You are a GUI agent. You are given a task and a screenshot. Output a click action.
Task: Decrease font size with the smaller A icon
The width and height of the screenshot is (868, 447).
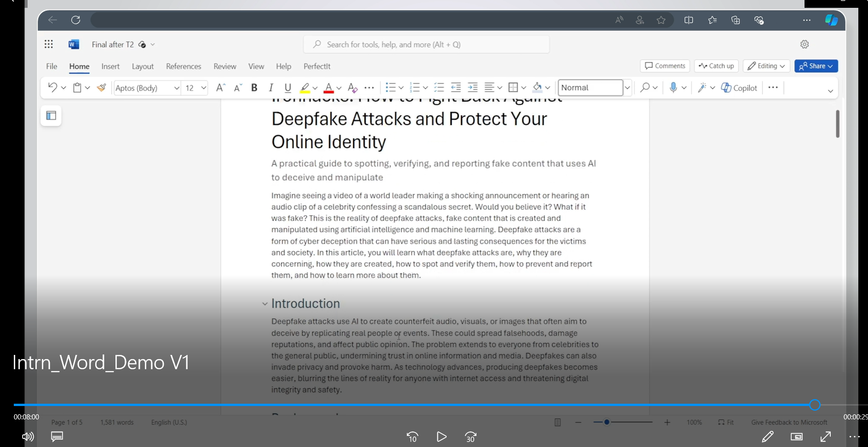238,87
